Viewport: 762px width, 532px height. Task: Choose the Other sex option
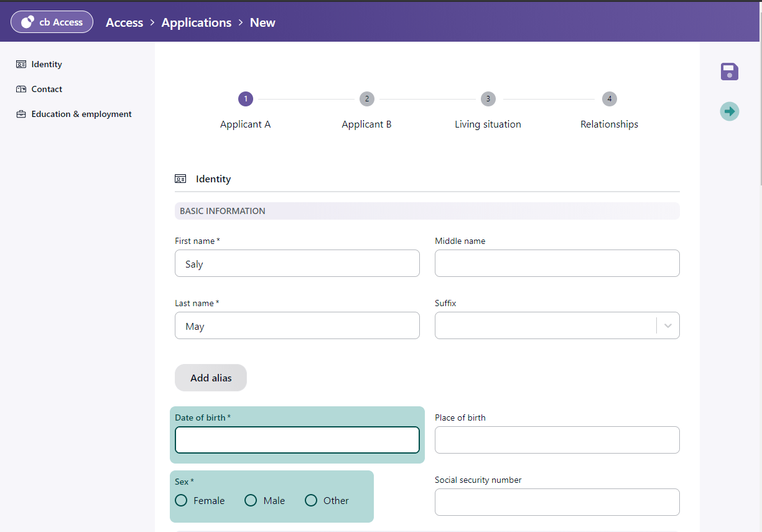311,500
